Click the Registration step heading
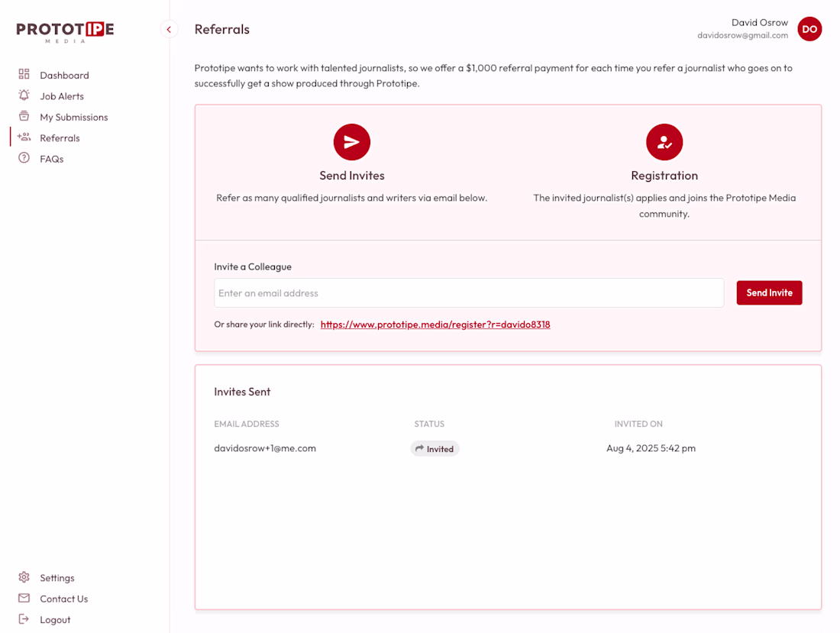Screen dimensions: 840x633 [x=664, y=176]
